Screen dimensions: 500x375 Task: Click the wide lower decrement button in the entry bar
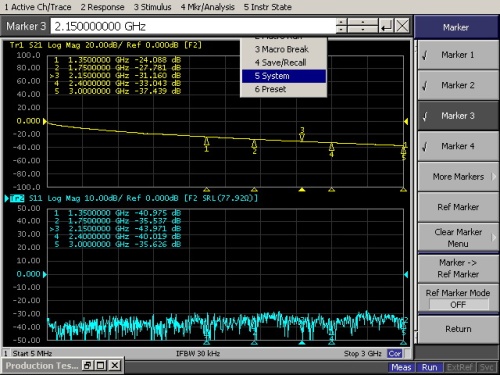click(x=362, y=29)
